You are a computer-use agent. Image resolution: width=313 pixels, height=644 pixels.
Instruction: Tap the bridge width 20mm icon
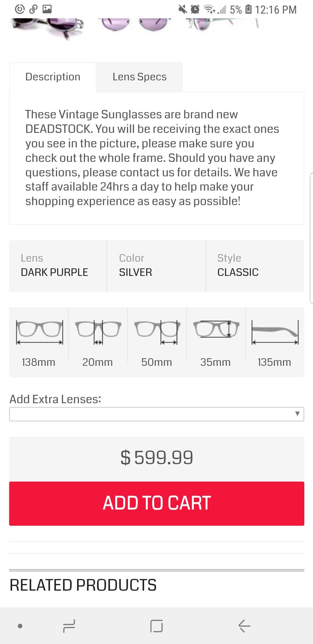(98, 332)
